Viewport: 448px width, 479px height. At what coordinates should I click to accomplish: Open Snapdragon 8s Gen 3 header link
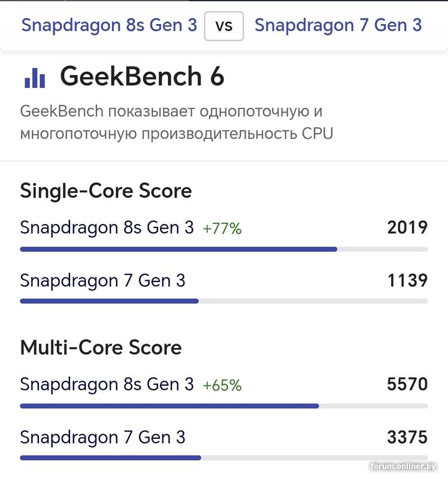coord(109,25)
